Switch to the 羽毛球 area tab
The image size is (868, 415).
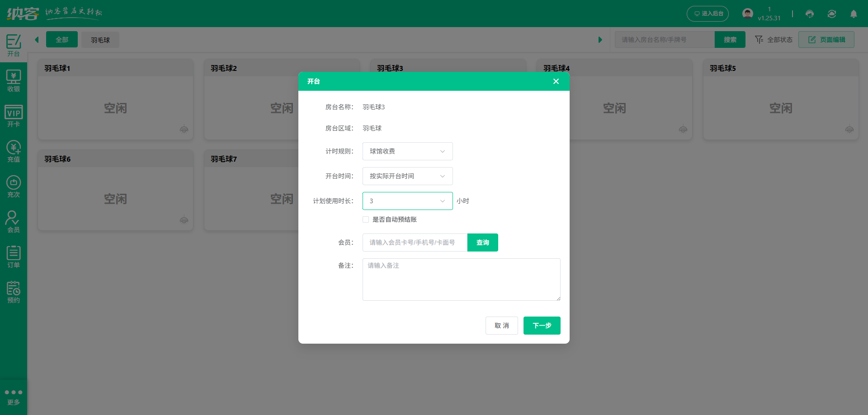tap(100, 39)
